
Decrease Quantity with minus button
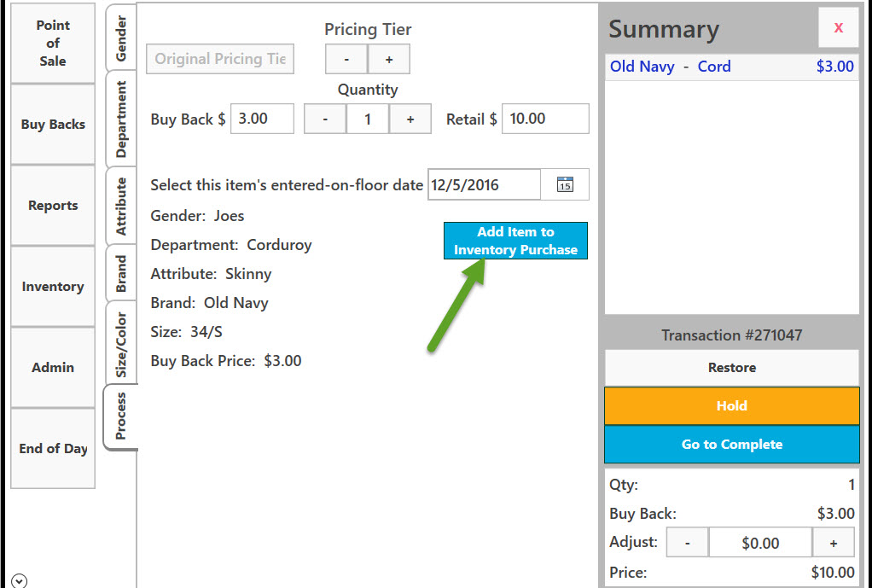(325, 119)
